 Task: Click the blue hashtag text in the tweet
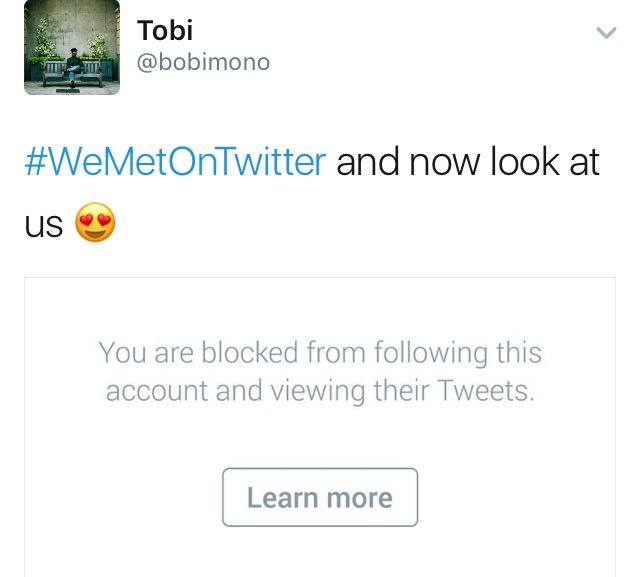point(176,162)
